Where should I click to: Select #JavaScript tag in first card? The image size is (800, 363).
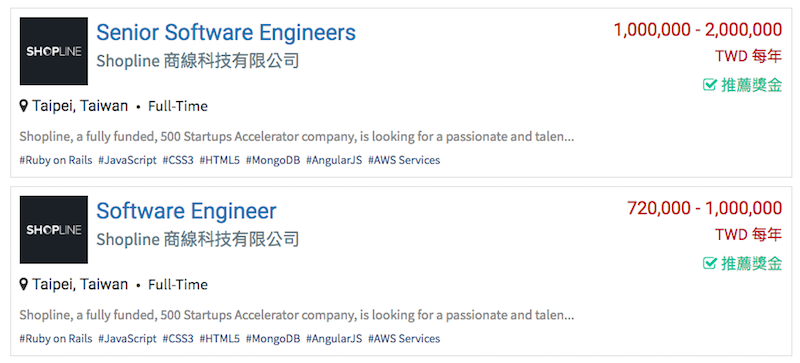pos(127,160)
